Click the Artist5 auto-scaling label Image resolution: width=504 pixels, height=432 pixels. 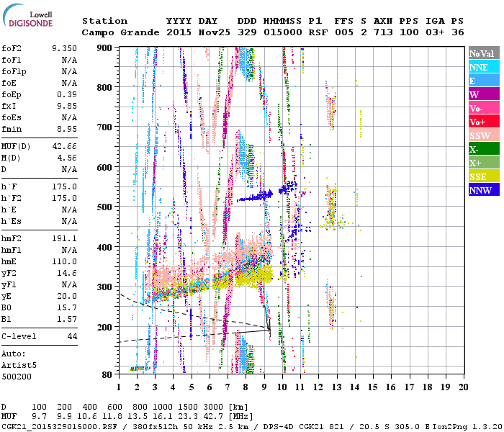(19, 366)
